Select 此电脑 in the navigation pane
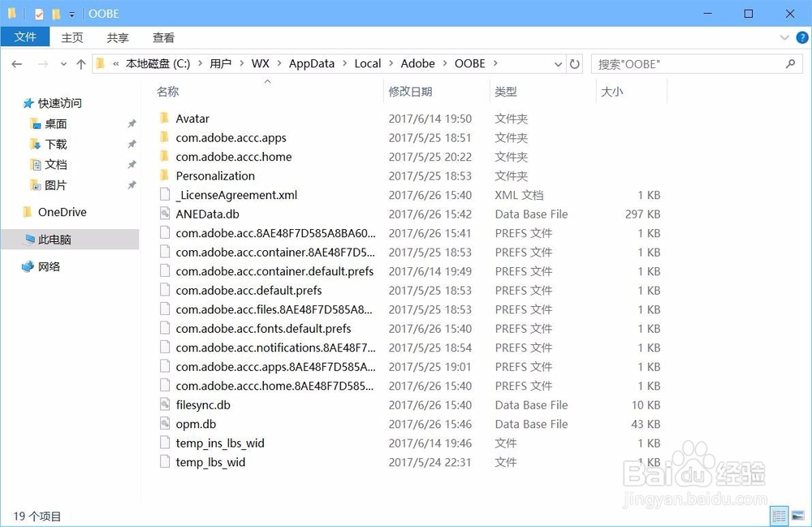This screenshot has width=812, height=527. coord(54,240)
